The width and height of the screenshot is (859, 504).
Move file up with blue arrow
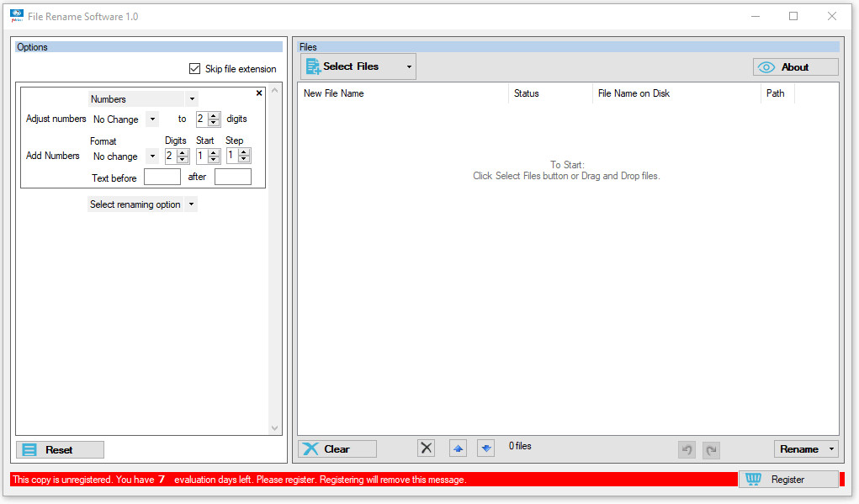(458, 448)
